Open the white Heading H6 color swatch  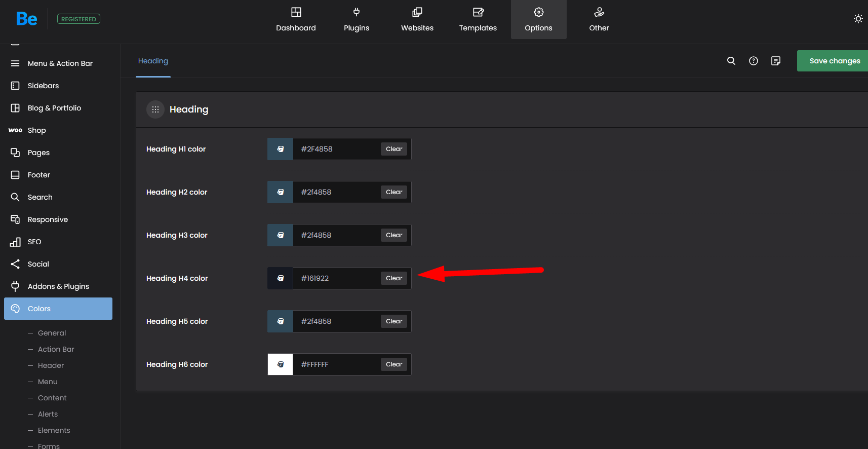pyautogui.click(x=280, y=364)
